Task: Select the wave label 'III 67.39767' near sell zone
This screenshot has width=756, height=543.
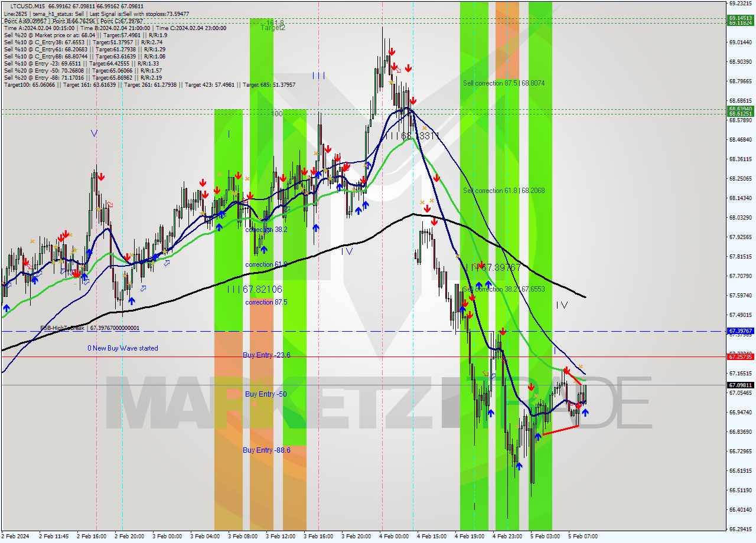Action: tap(493, 268)
